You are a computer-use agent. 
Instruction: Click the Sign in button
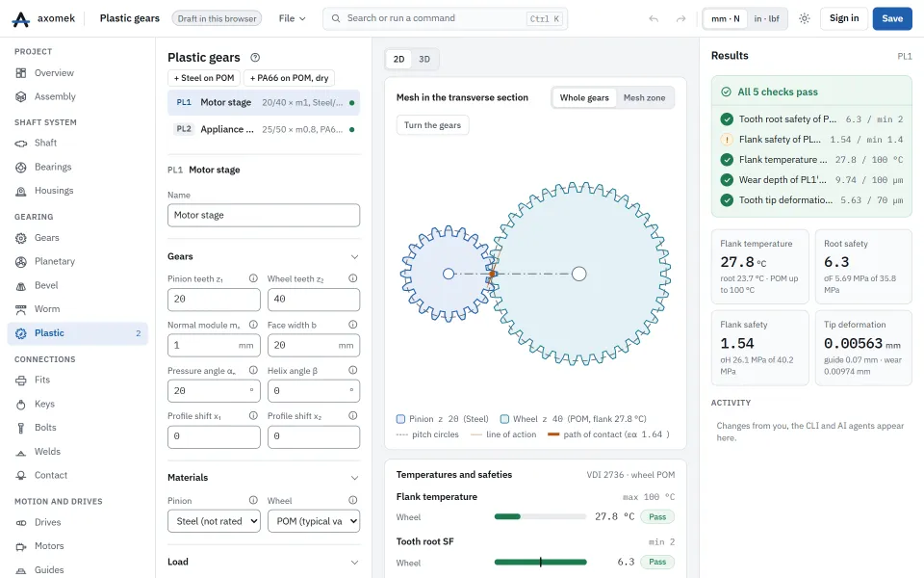click(844, 19)
